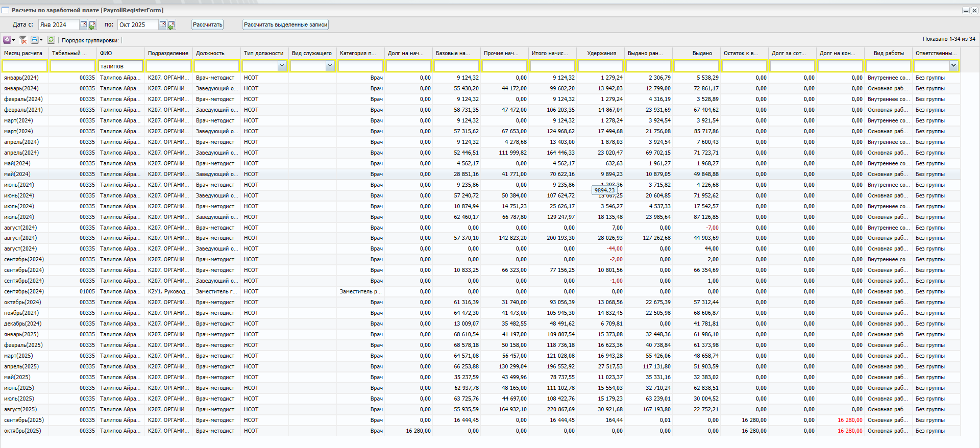Refresh the table with the green arrows icon

(x=51, y=40)
